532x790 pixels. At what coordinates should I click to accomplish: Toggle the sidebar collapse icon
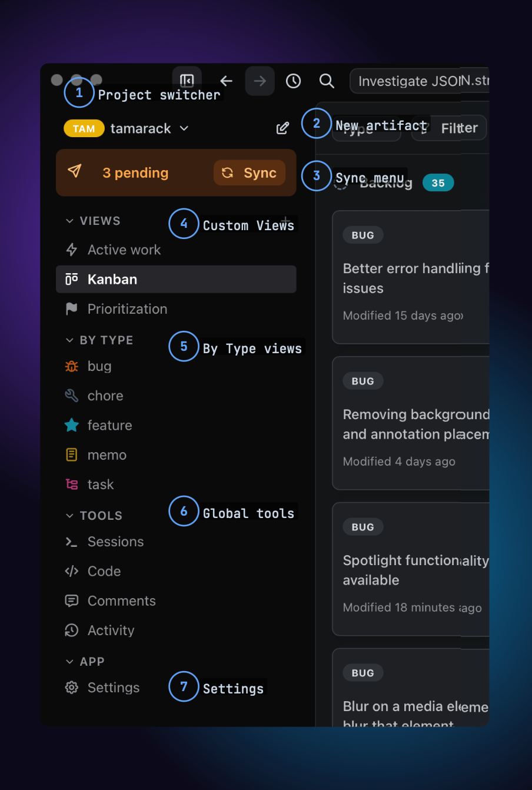(x=187, y=81)
